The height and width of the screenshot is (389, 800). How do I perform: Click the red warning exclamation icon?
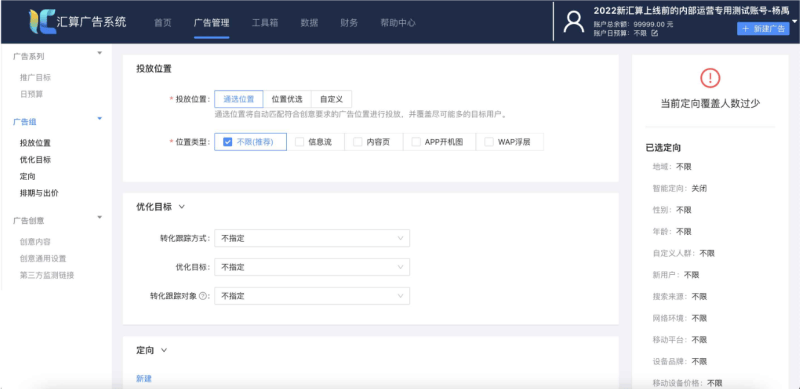(710, 78)
